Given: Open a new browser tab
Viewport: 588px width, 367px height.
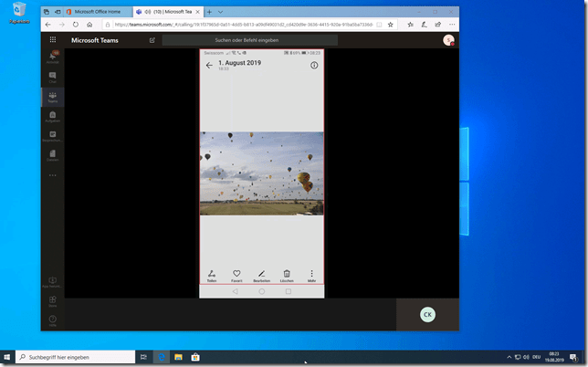Looking at the screenshot, I should (209, 10).
